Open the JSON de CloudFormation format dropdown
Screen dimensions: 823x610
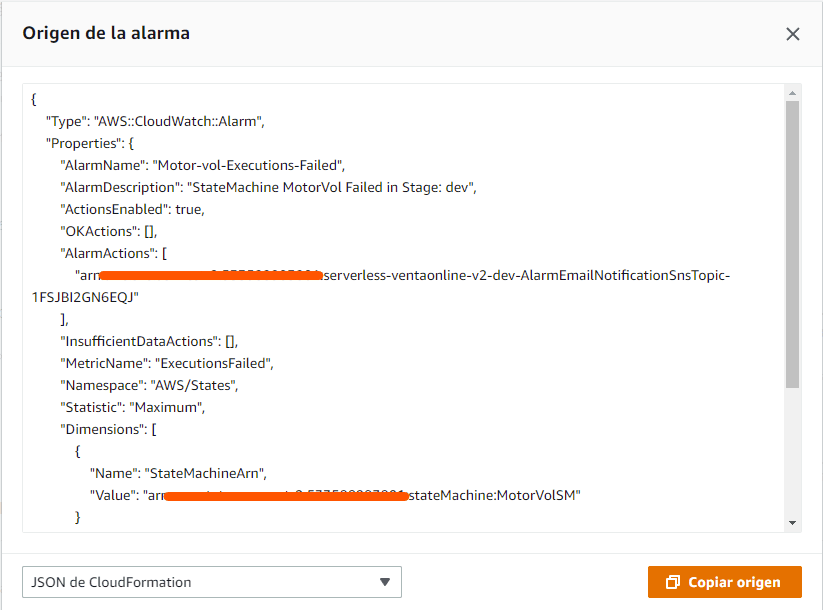point(211,582)
